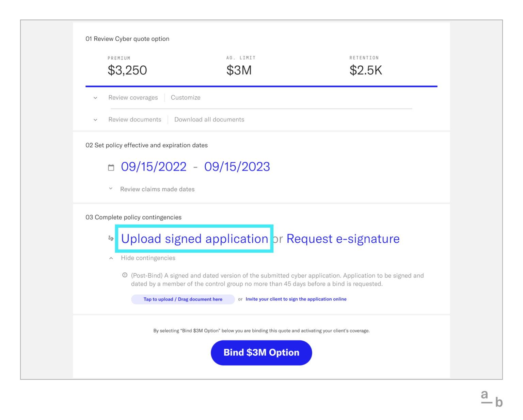Edit the 09/15/2023 expiration date

[x=237, y=167]
